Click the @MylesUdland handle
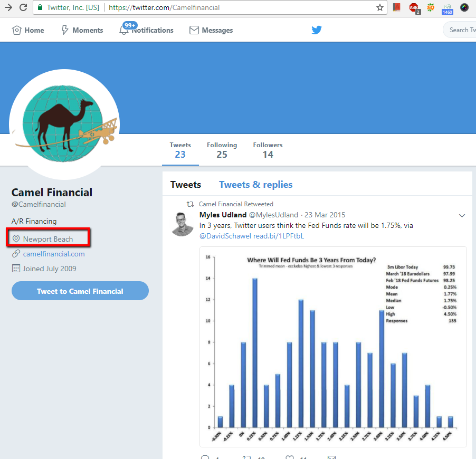Viewport: 476px width, 459px height. coord(273,215)
